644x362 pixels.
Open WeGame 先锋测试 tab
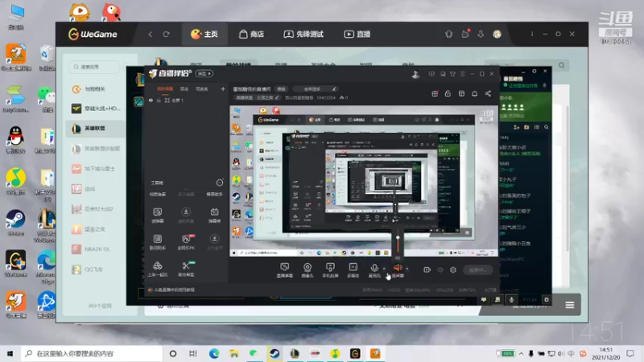pos(303,34)
